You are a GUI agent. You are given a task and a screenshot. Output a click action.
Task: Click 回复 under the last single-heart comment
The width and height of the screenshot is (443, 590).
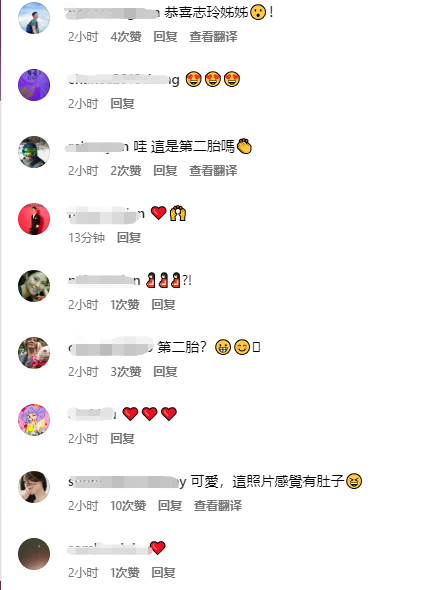point(163,572)
